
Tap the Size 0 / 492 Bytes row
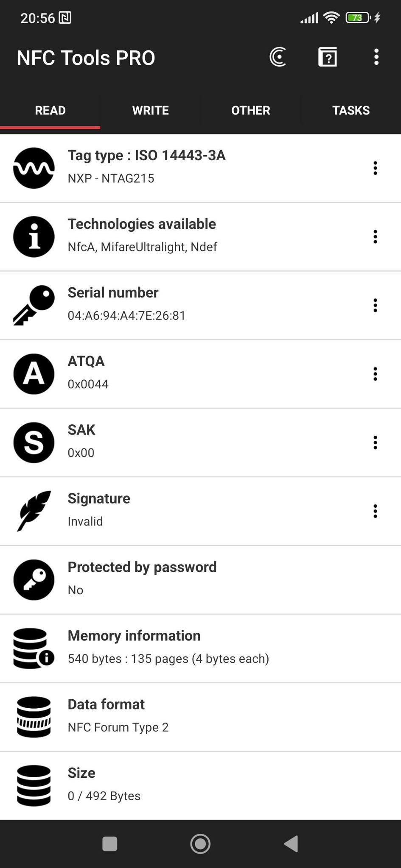coord(170,785)
